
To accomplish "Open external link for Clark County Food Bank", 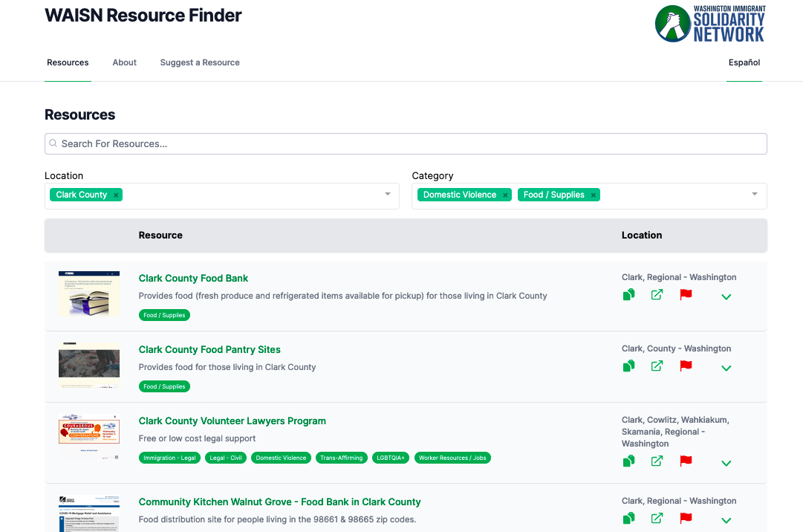I will coord(657,294).
